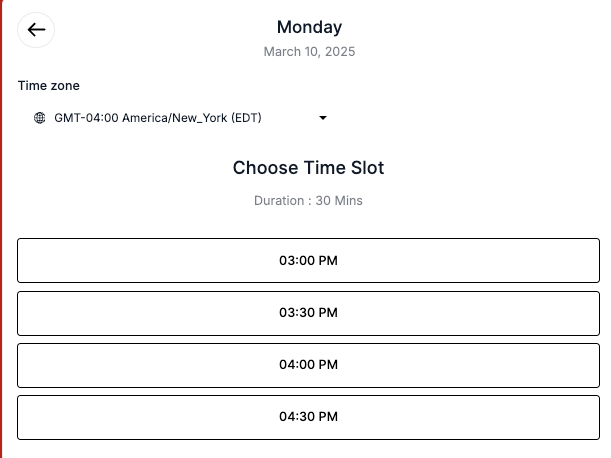This screenshot has height=458, width=611.
Task: Click the Choose Time Slot heading
Action: click(308, 168)
